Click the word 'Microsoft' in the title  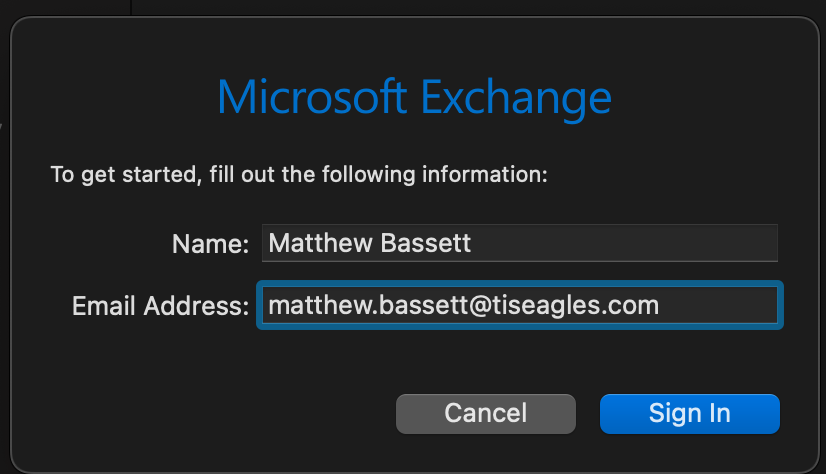[313, 98]
